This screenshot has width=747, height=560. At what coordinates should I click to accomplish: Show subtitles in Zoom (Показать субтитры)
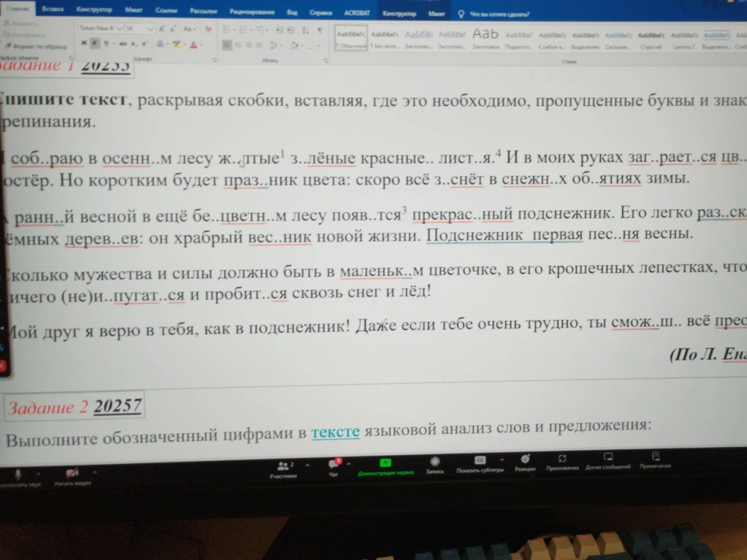pyautogui.click(x=480, y=465)
